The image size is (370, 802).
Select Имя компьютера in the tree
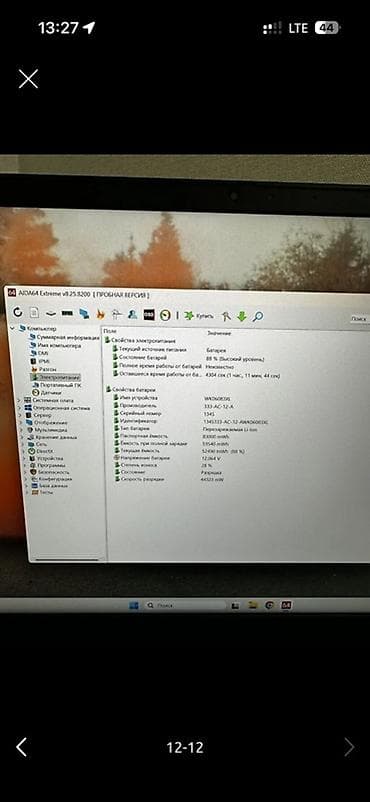55,346
